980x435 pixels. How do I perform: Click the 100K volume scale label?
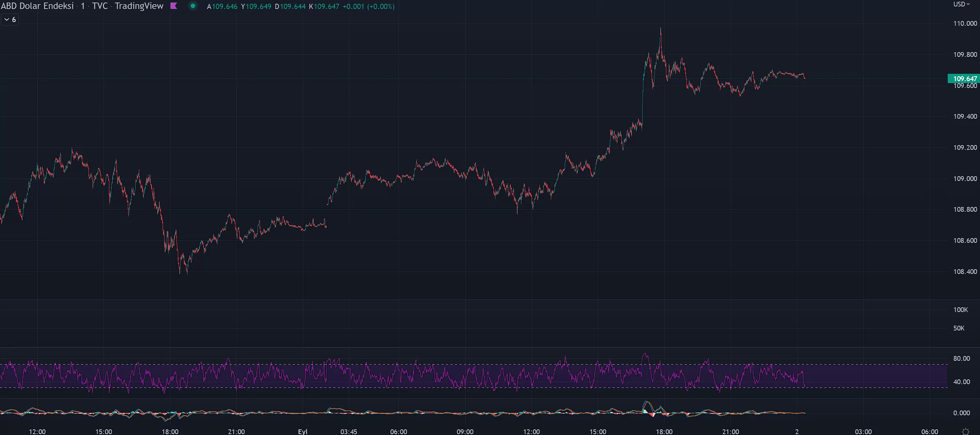coord(960,310)
